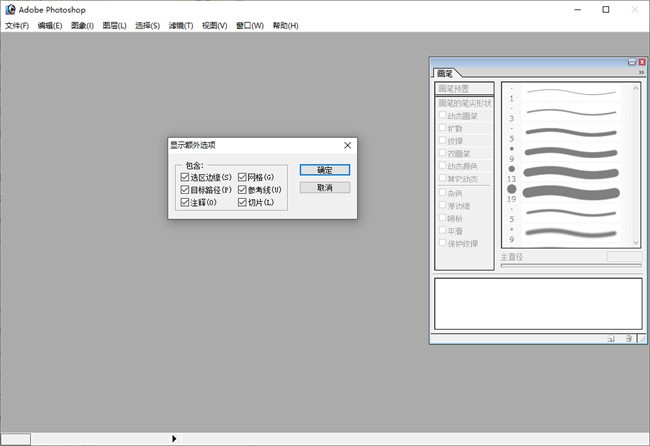Click the create new brush icon
Screen dimensions: 650x446
pyautogui.click(x=611, y=339)
